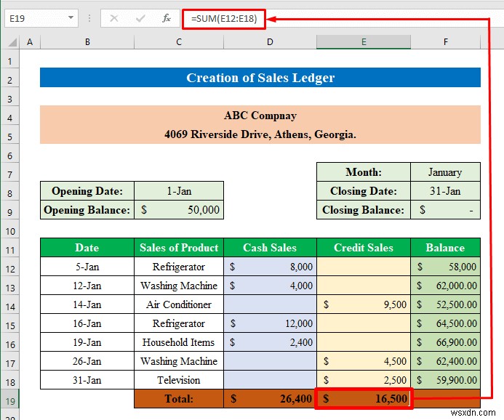504x420 pixels.
Task: Expand the Name Box dropdown arrow
Action: click(x=71, y=18)
